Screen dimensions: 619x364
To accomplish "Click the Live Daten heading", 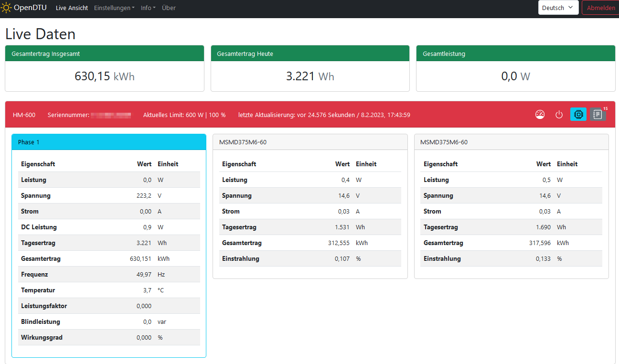I will pos(41,34).
